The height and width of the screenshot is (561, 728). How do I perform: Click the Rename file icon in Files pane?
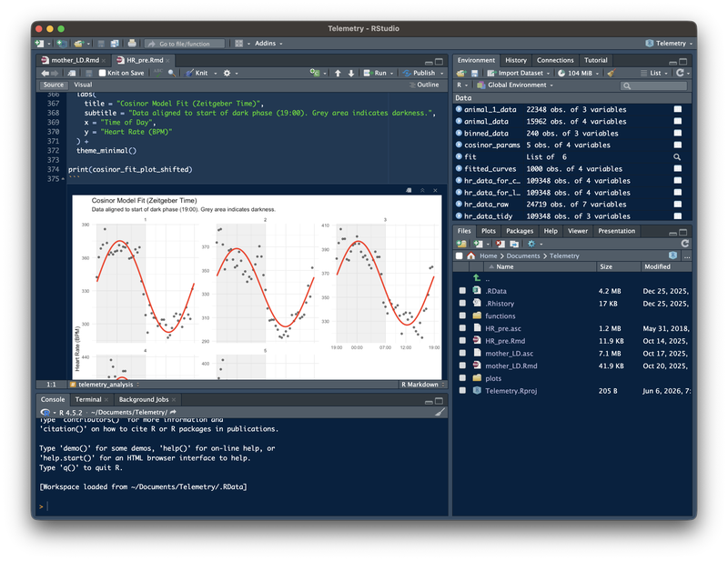point(514,244)
